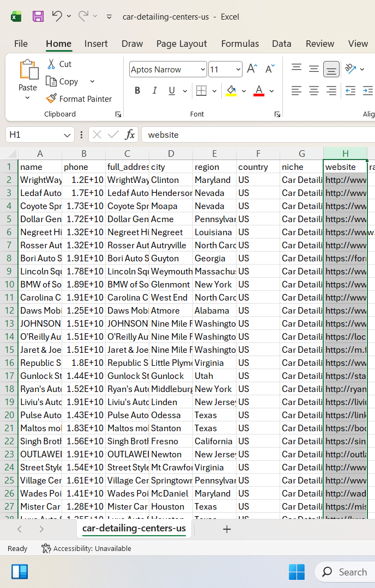Click the Redo arrow icon
The height and width of the screenshot is (588, 375).
(83, 16)
